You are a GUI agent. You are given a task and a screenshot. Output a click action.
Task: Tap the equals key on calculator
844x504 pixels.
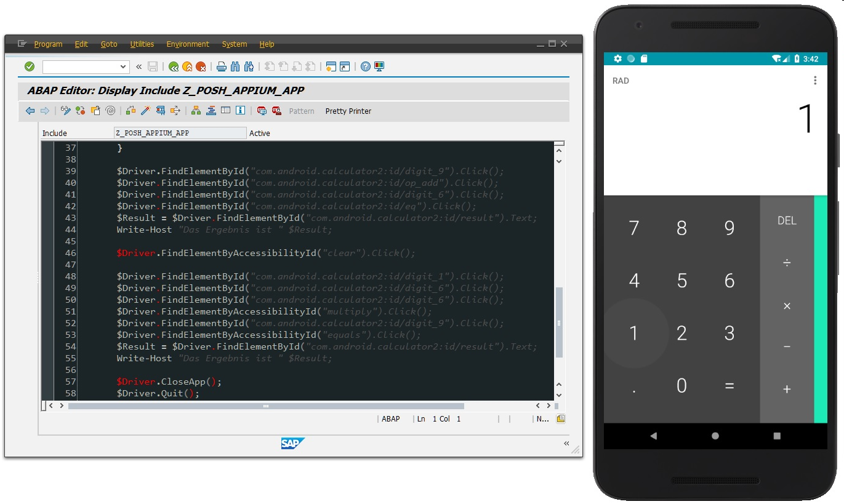tap(729, 386)
